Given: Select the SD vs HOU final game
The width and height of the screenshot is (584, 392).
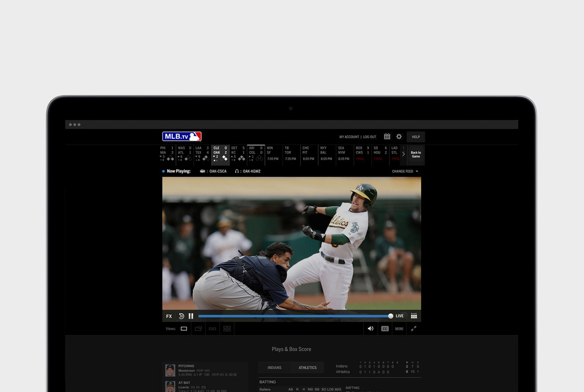Looking at the screenshot, I should tap(380, 153).
